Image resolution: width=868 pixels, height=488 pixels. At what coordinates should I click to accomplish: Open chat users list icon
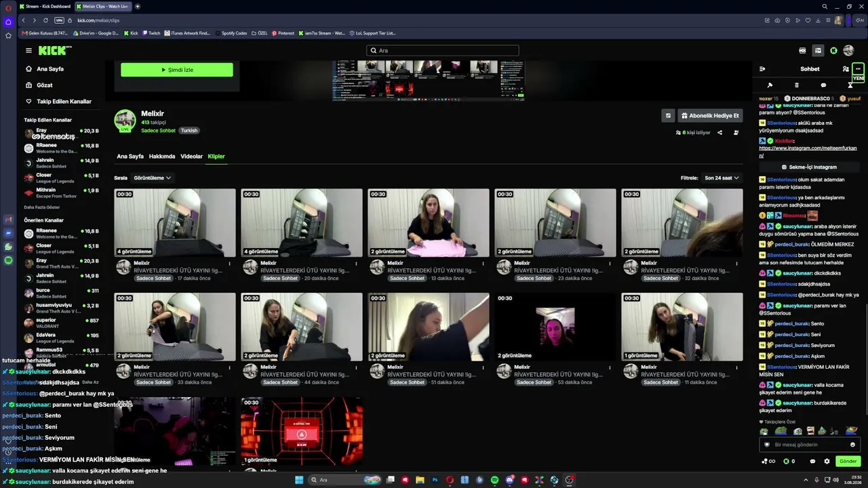[x=846, y=69]
